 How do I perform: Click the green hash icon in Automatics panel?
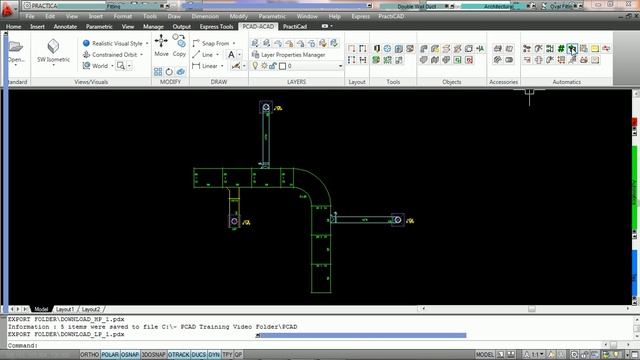click(x=561, y=49)
